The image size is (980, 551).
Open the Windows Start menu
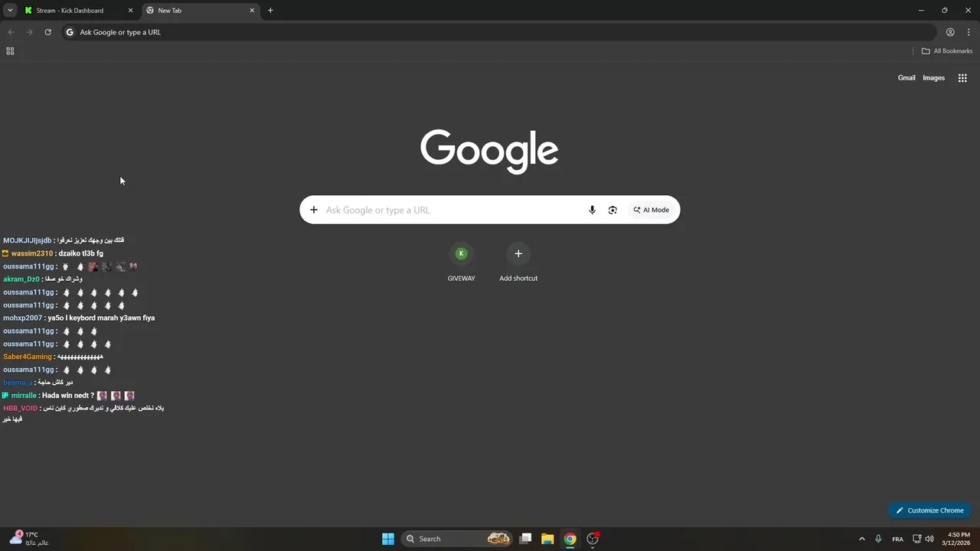click(388, 539)
